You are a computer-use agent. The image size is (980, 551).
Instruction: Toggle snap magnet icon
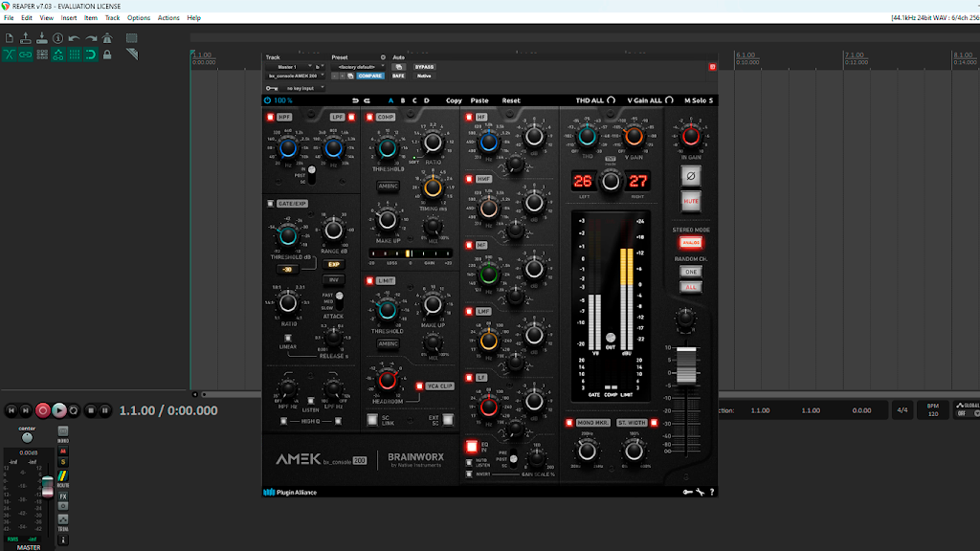(91, 55)
